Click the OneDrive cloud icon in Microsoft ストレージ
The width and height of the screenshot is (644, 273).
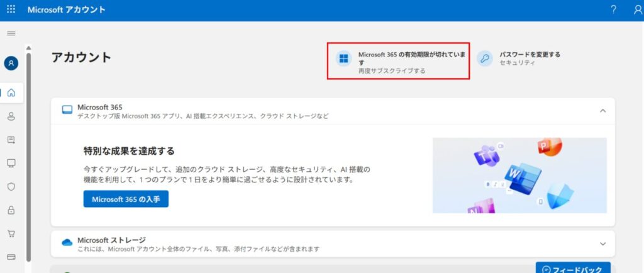(x=67, y=243)
